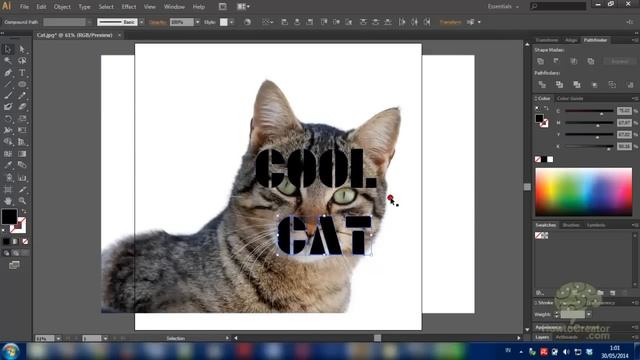This screenshot has height=360, width=640.
Task: Click the C (cyan) slider
Action: [589, 111]
